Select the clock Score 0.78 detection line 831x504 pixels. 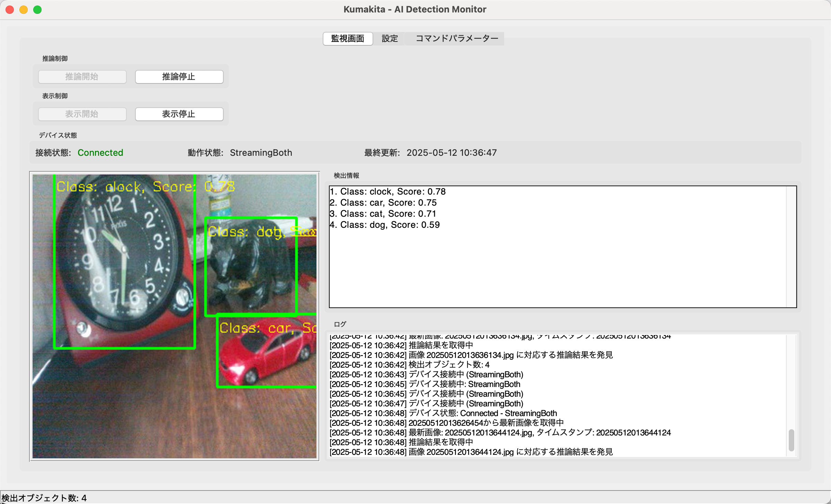click(x=388, y=191)
